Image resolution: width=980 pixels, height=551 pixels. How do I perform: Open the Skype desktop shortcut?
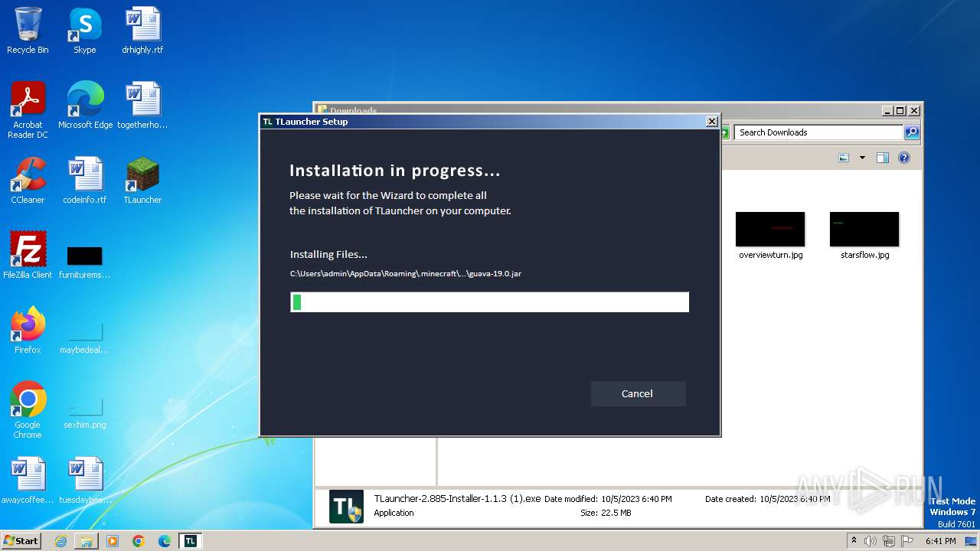(x=85, y=31)
